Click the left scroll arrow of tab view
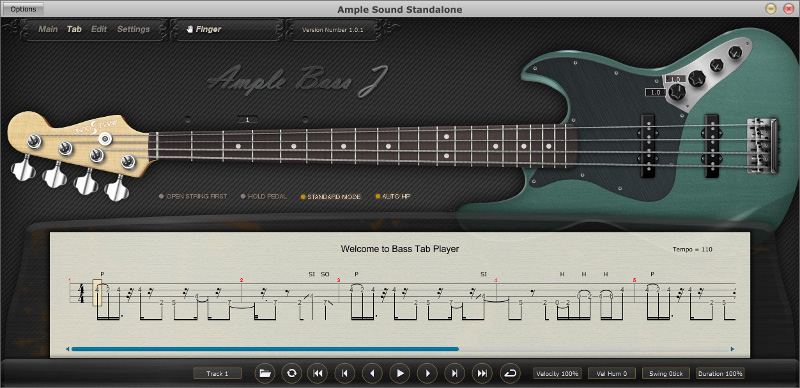 [67, 349]
